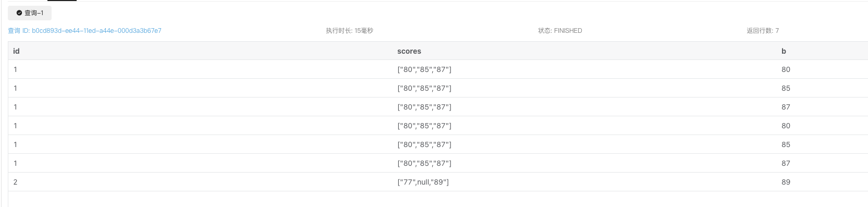Click the scores column header

click(x=409, y=51)
